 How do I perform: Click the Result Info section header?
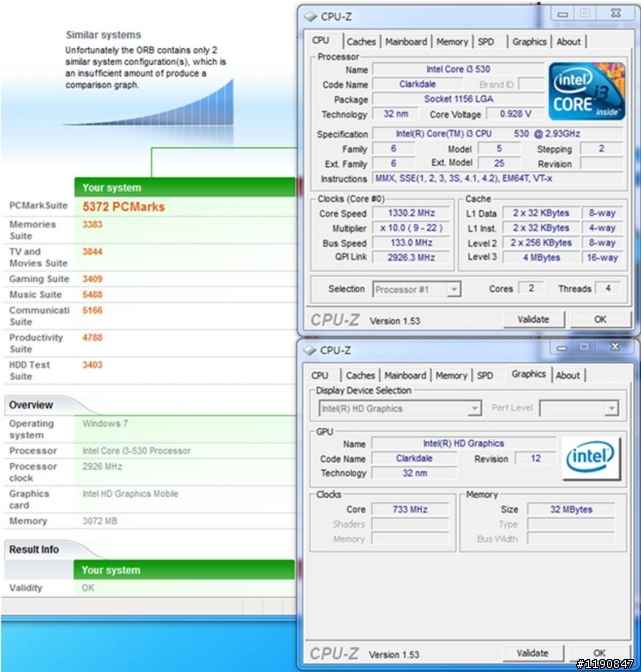[x=34, y=549]
